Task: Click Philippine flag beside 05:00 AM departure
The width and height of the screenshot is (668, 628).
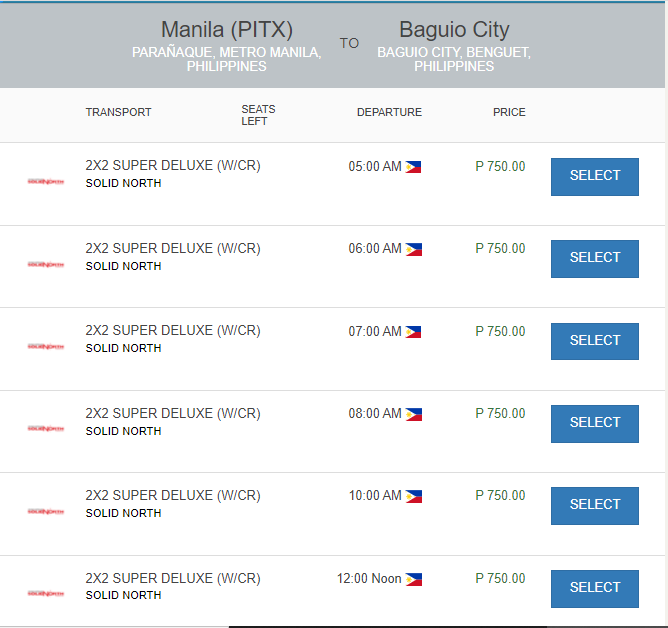Action: click(x=413, y=167)
